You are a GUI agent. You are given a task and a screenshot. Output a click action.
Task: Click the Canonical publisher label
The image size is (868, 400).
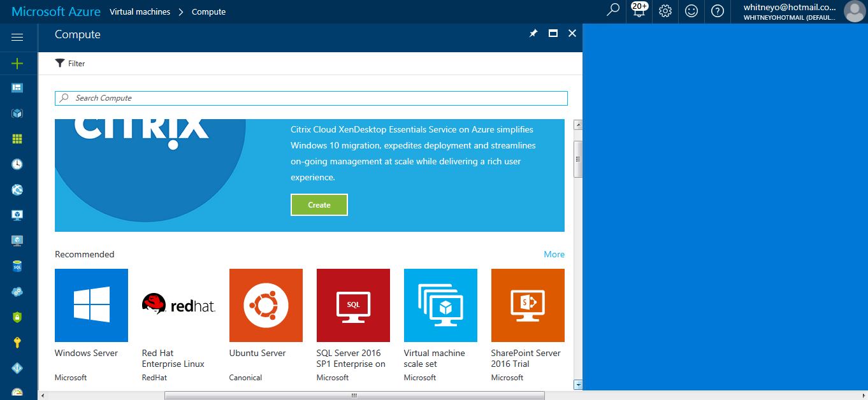(245, 378)
